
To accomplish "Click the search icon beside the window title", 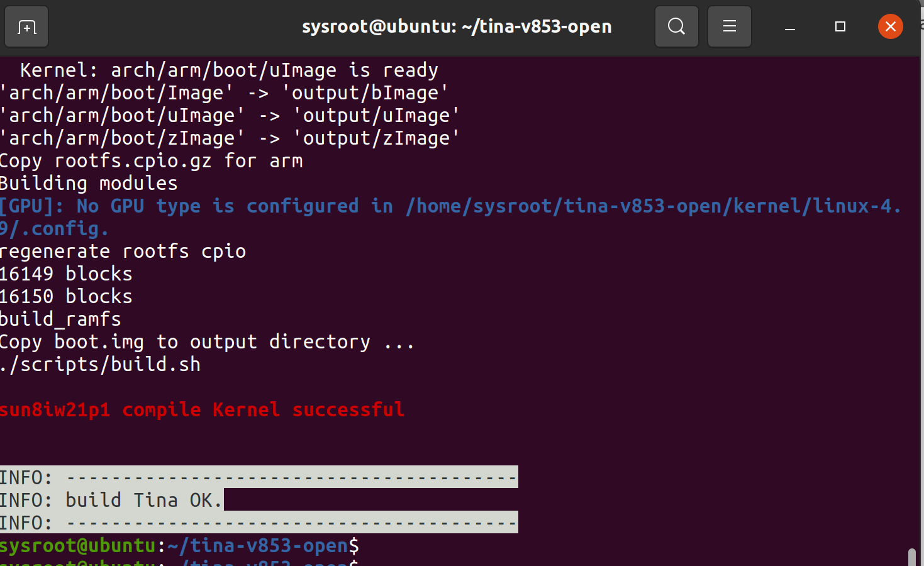I will click(x=676, y=26).
